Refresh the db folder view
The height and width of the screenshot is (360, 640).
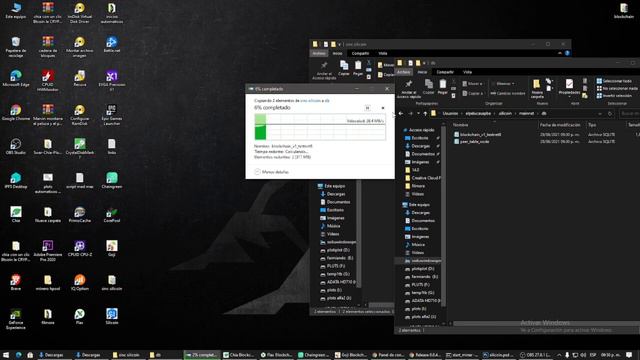(x=610, y=113)
